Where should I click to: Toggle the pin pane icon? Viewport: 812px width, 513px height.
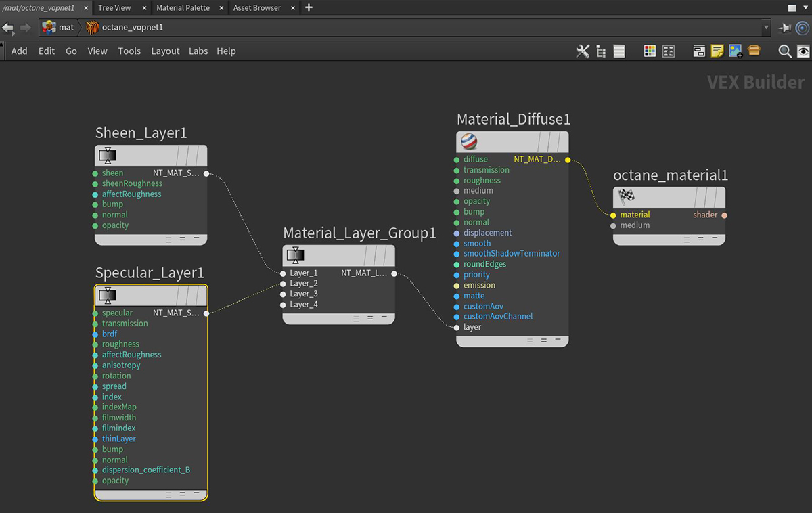click(x=785, y=28)
